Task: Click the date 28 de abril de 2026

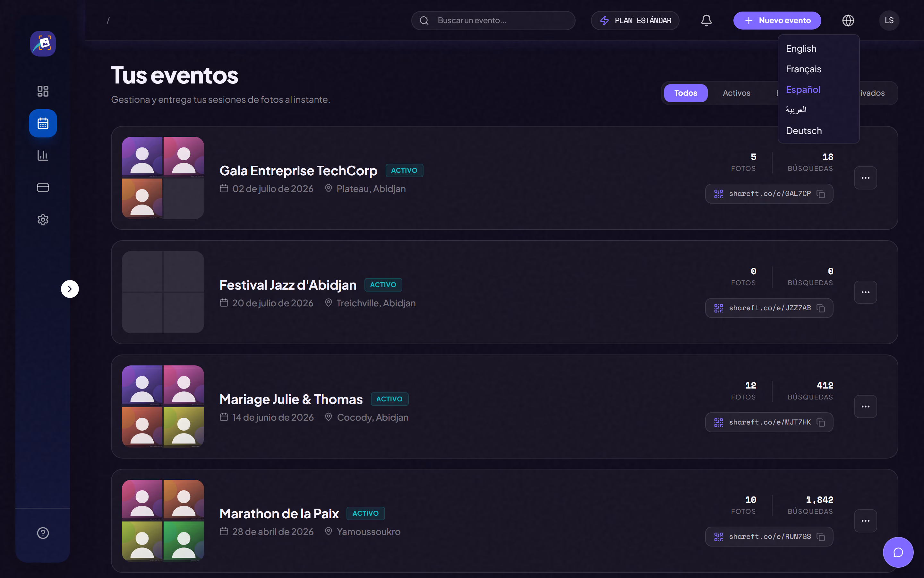Action: (273, 532)
